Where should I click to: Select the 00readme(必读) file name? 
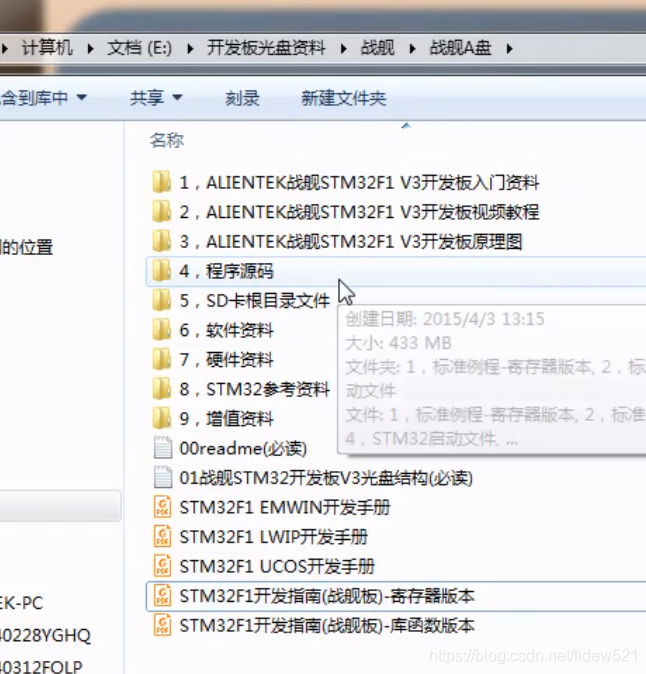[x=243, y=448]
